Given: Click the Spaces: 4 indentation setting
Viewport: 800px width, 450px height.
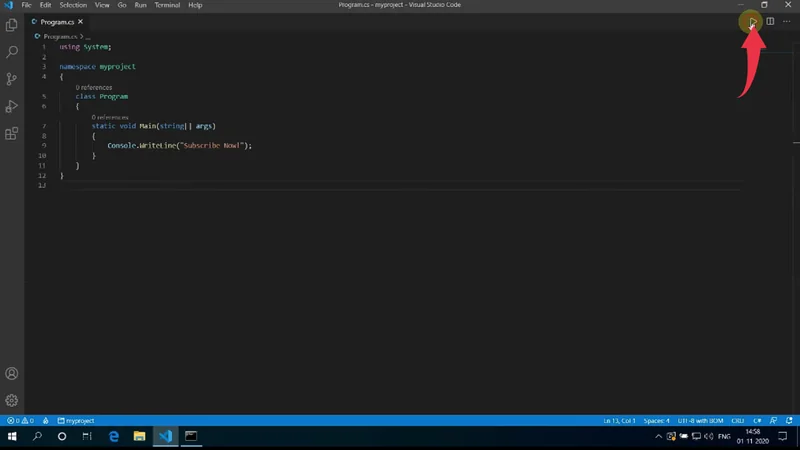Looking at the screenshot, I should pyautogui.click(x=657, y=421).
